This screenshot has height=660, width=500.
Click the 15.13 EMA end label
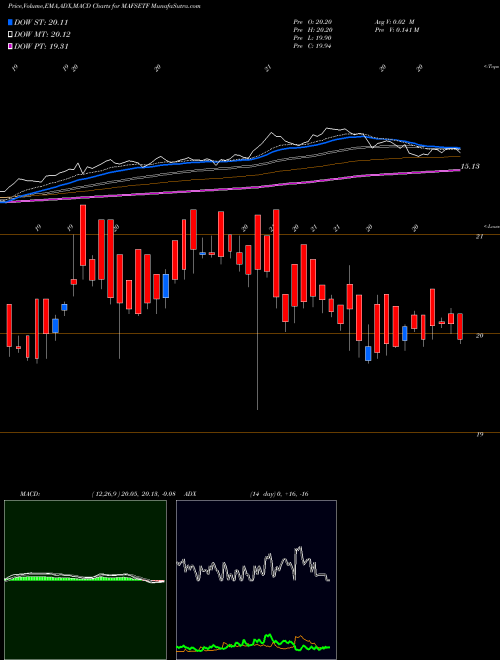click(470, 167)
